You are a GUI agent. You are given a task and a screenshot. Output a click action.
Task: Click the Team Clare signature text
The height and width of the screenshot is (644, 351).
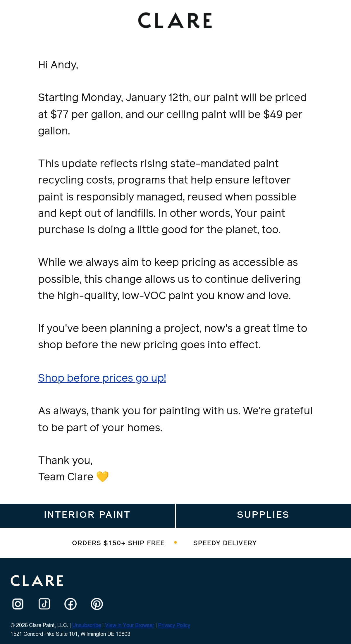click(66, 477)
